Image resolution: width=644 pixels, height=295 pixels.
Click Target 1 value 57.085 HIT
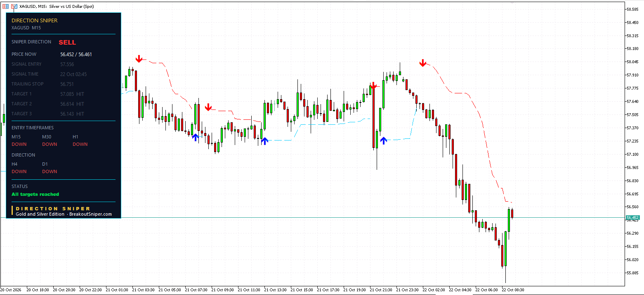72,94
